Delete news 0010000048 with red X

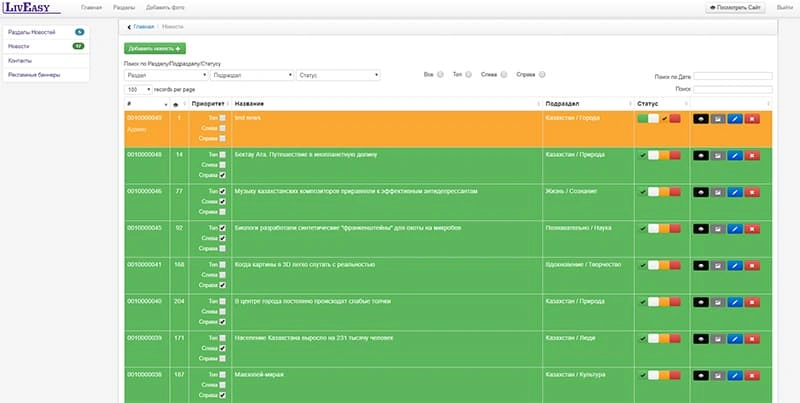(752, 156)
